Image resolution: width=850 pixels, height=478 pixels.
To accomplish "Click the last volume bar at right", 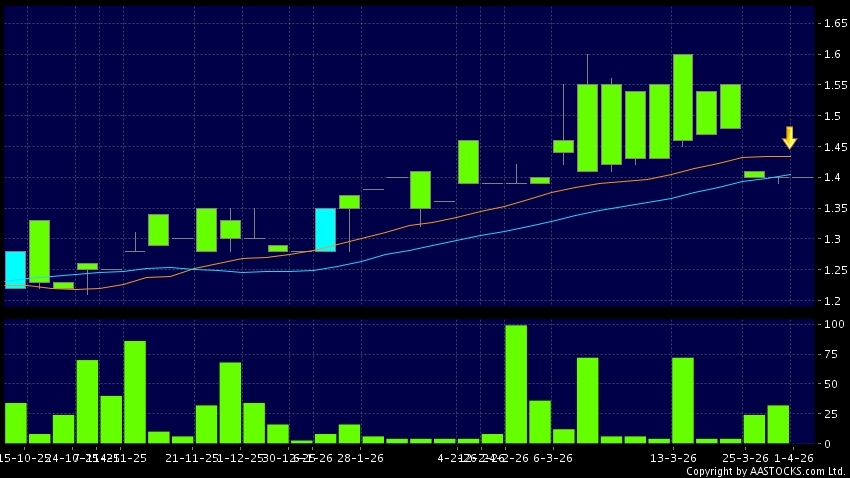I will 778,424.
